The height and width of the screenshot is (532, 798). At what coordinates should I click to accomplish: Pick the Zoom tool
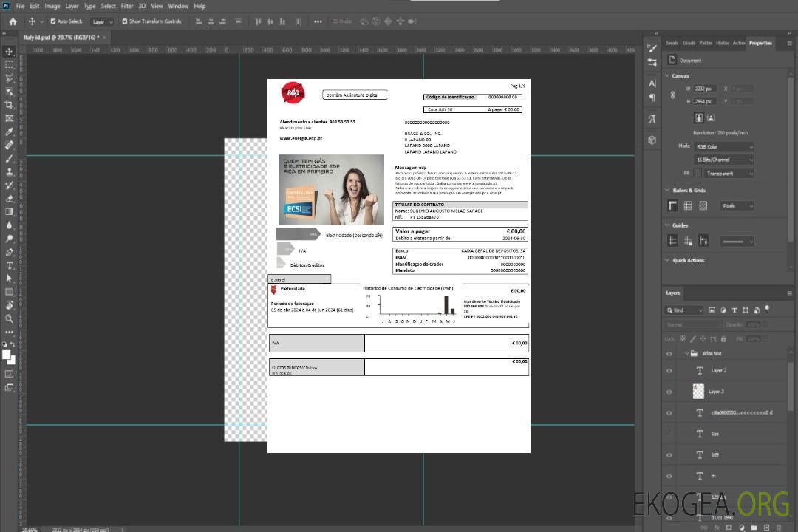pyautogui.click(x=9, y=318)
